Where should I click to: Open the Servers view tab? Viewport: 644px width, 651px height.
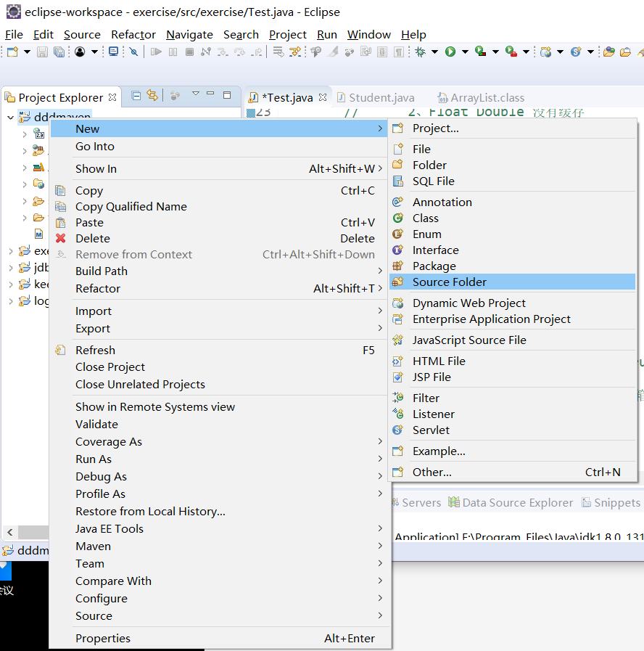pos(416,503)
